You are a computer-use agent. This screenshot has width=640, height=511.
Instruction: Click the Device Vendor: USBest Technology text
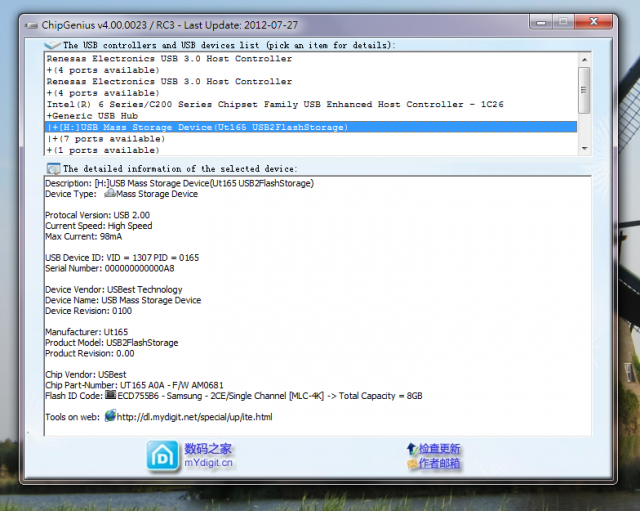[x=113, y=289]
